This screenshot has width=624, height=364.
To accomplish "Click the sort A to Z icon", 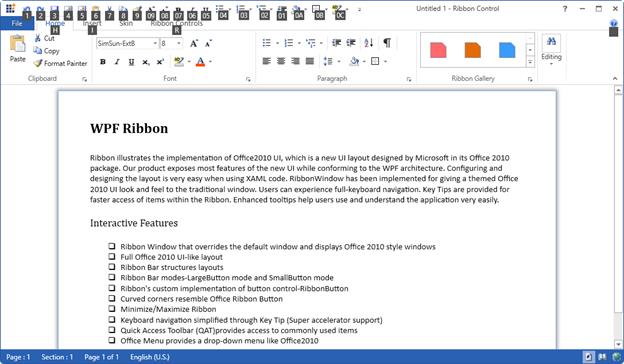I will [x=369, y=43].
